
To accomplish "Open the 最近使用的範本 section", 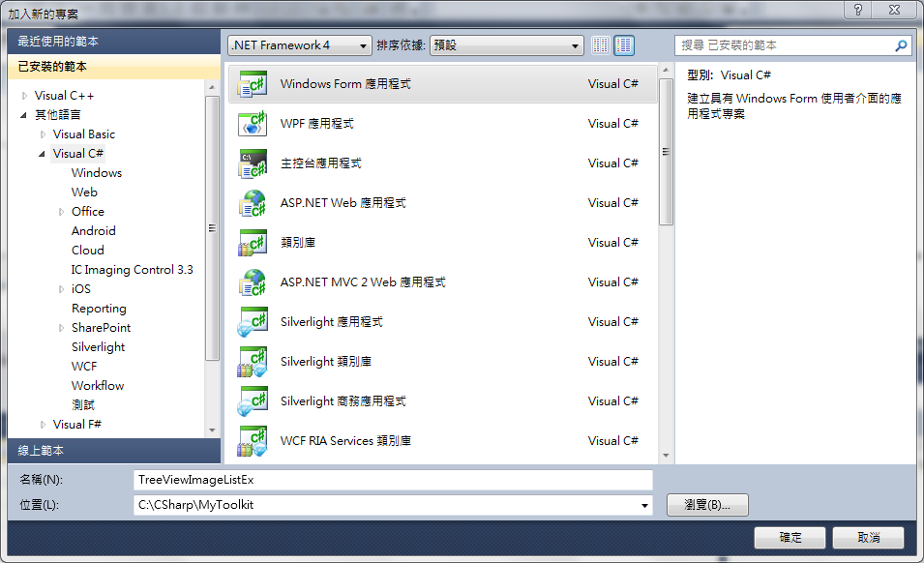I will [x=114, y=42].
